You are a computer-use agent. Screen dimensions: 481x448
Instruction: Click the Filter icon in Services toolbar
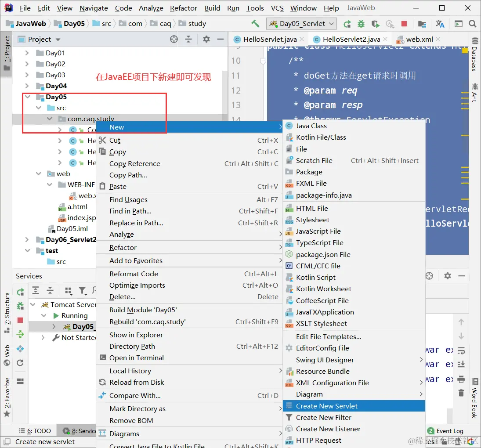click(x=83, y=291)
